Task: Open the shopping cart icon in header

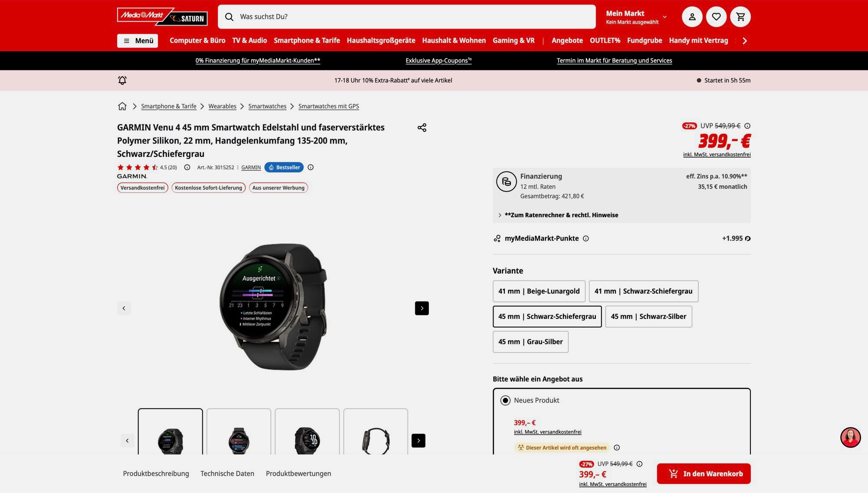Action: pos(740,17)
